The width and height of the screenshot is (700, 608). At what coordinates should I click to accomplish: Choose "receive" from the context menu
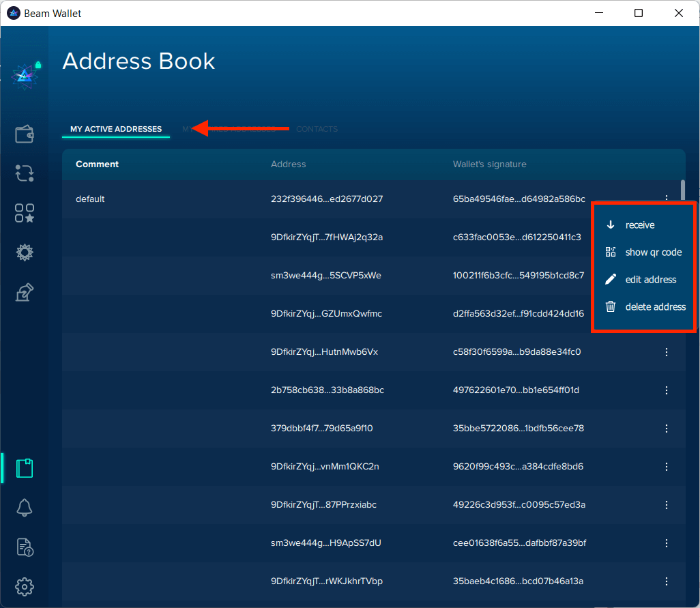pyautogui.click(x=639, y=225)
